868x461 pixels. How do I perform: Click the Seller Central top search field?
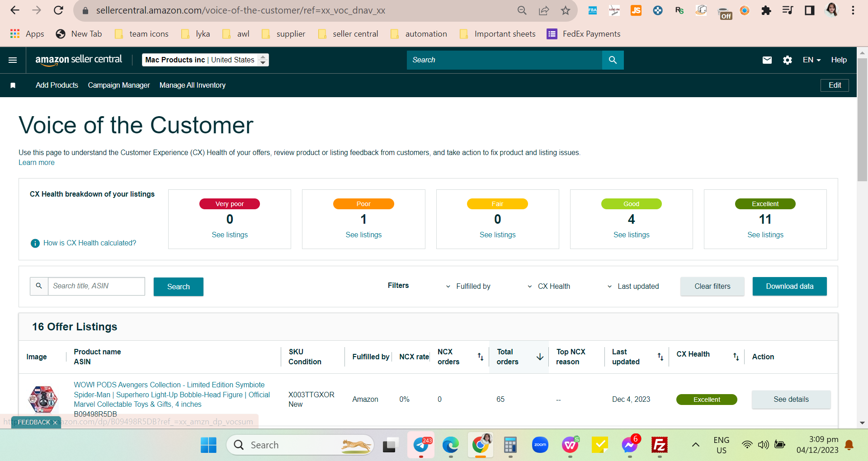tap(505, 60)
